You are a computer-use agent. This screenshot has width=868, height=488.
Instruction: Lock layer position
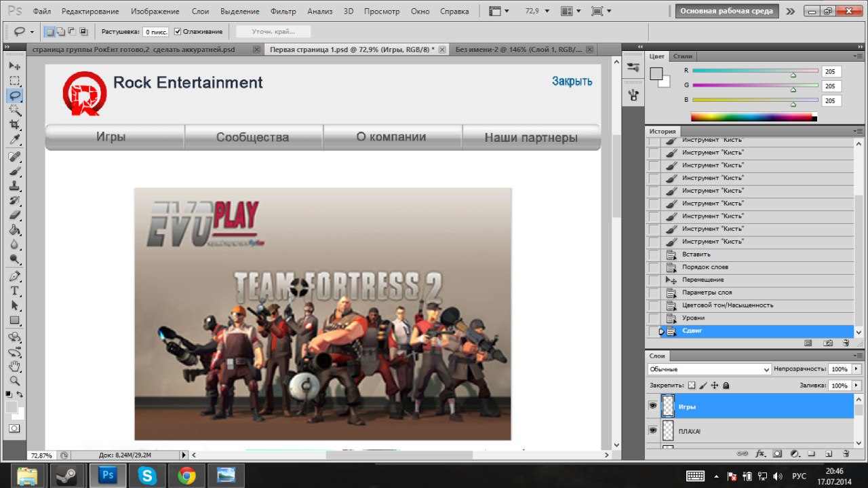715,386
